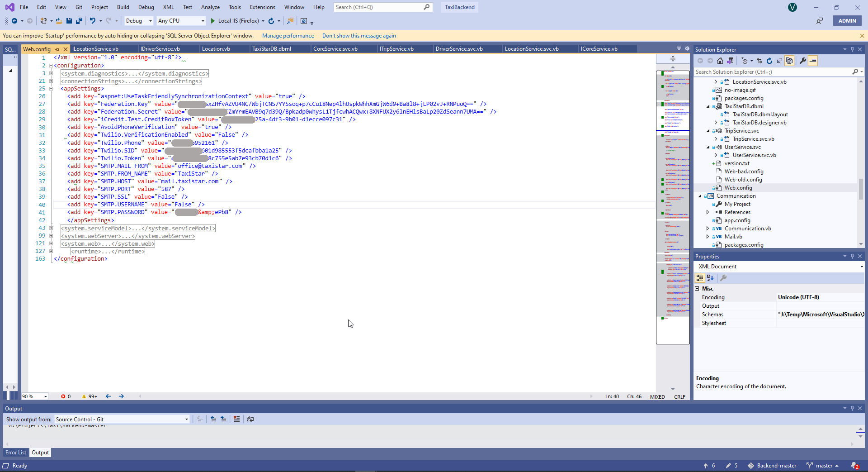Screen dimensions: 868x472
Task: Open the Debug configuration dropdown
Action: [x=139, y=21]
